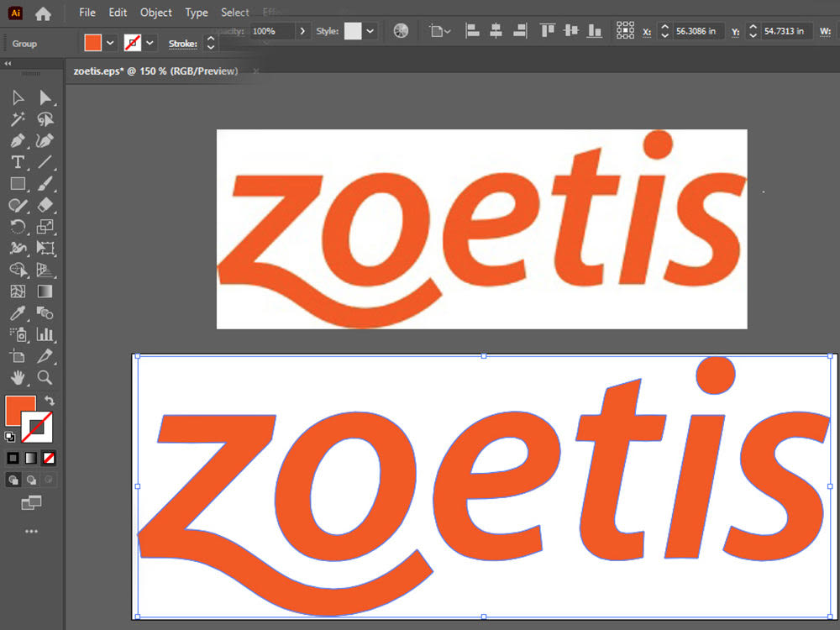The image size is (840, 630).
Task: Choose the Symbol Sprayer tool
Action: click(x=18, y=334)
